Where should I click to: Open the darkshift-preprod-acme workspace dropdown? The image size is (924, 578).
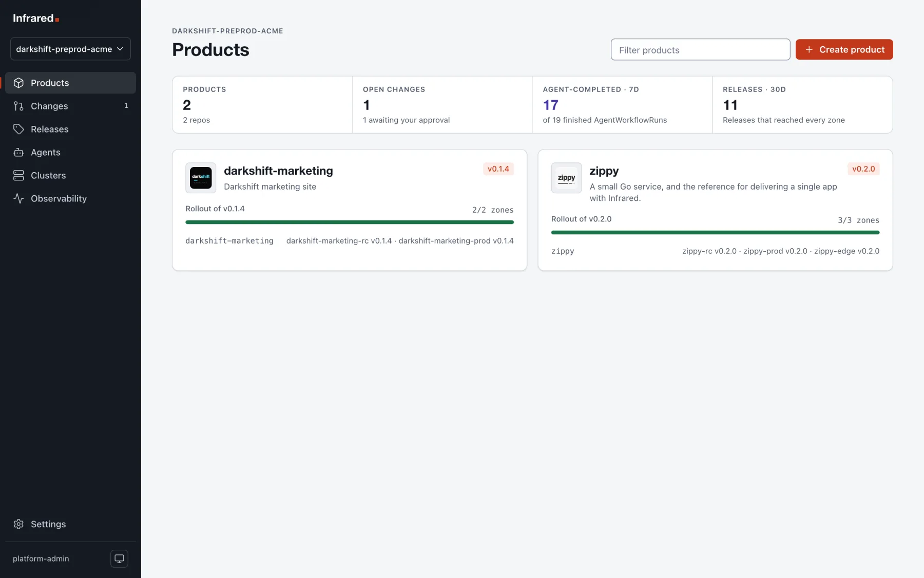click(x=70, y=49)
